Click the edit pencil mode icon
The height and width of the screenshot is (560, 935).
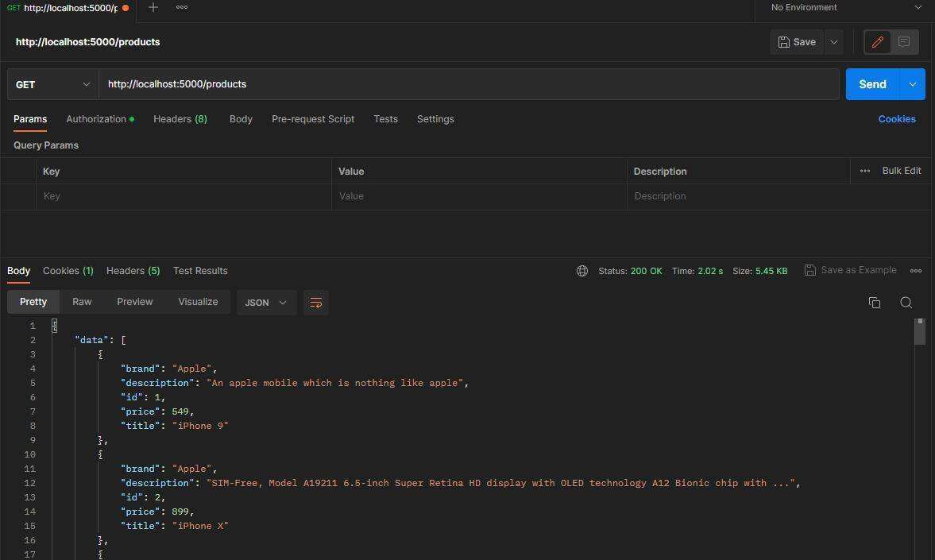878,42
